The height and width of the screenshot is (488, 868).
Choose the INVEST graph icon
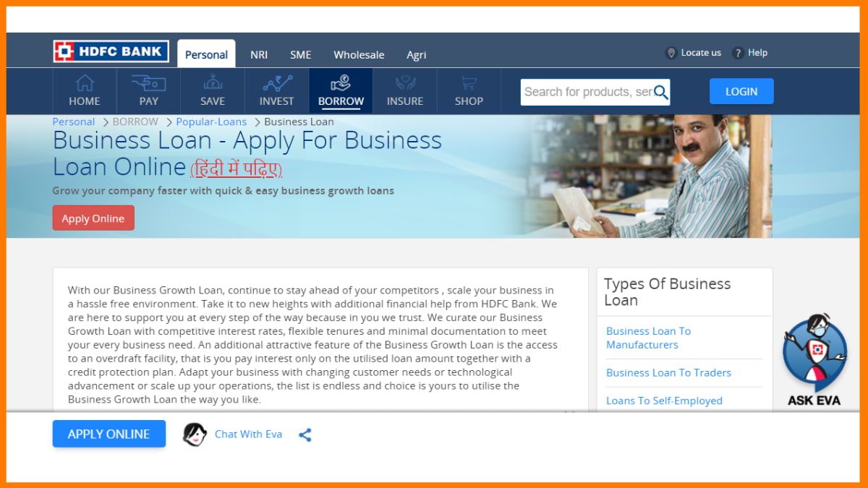point(277,82)
